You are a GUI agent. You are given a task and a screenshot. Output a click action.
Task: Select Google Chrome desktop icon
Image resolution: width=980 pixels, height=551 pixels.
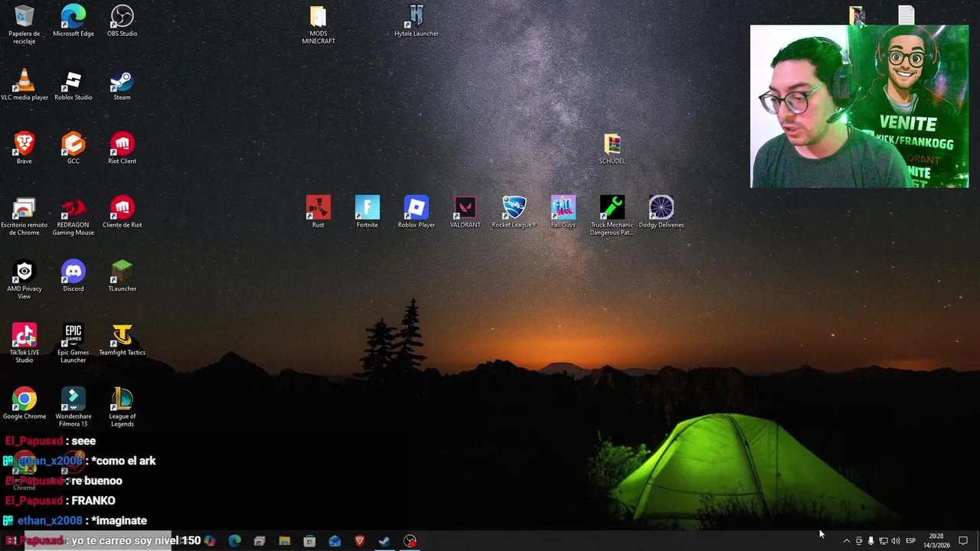[24, 403]
